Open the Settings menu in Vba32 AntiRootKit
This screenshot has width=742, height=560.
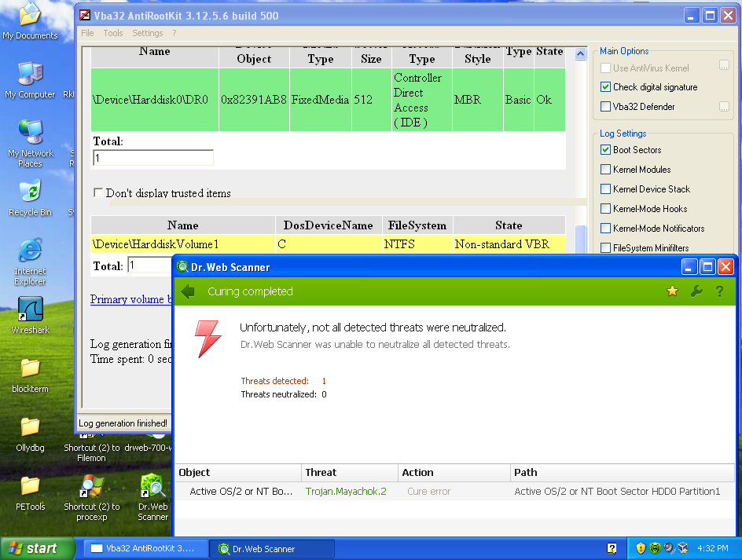coord(147,33)
